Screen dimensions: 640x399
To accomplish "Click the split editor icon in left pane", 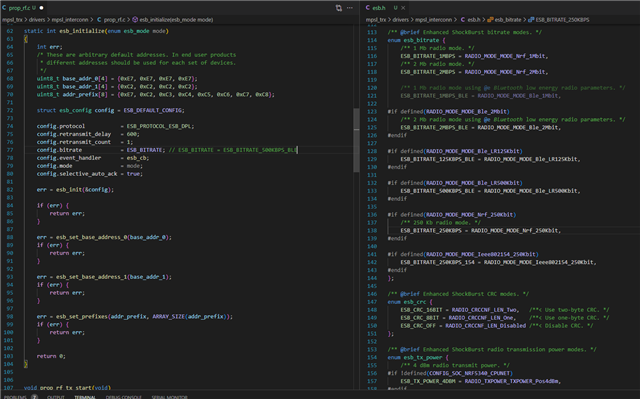I will point(338,8).
